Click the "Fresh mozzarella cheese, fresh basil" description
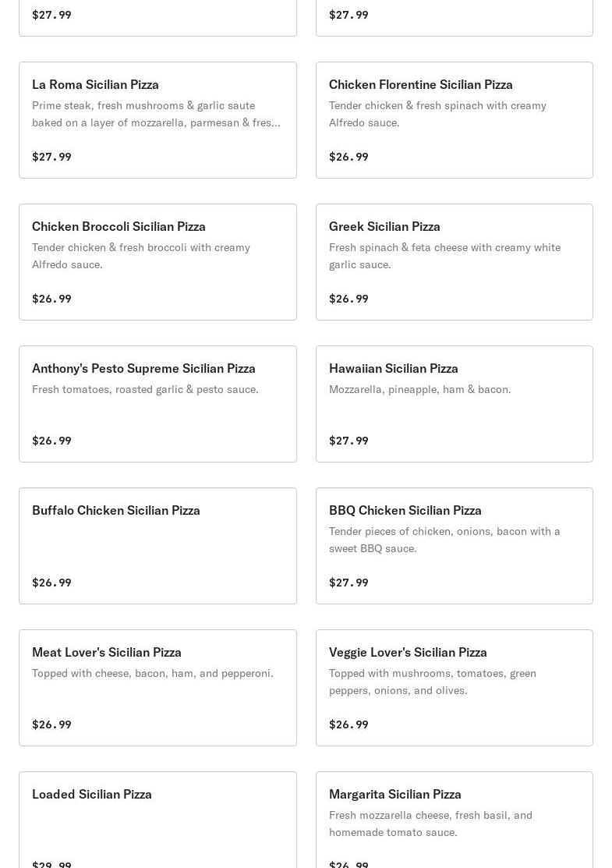612x868 pixels. click(x=430, y=824)
